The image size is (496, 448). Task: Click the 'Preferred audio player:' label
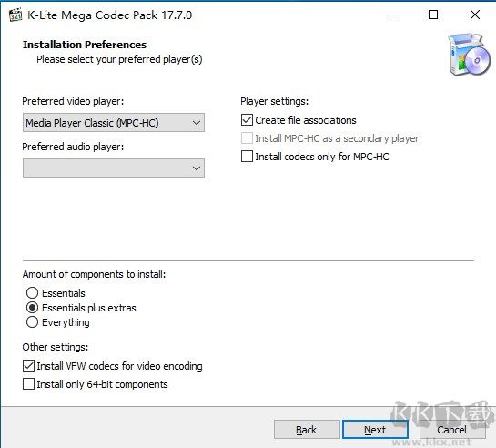[73, 147]
